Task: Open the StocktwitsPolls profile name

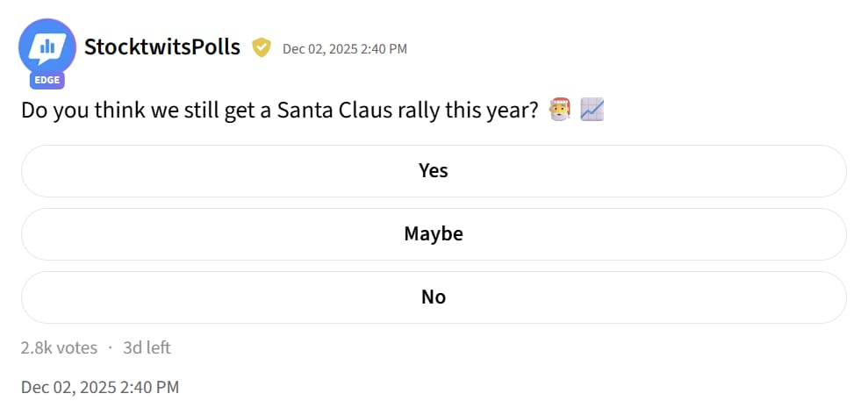Action: pyautogui.click(x=161, y=47)
